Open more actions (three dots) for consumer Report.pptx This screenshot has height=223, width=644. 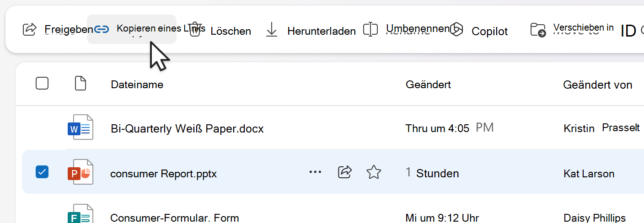pyautogui.click(x=315, y=172)
